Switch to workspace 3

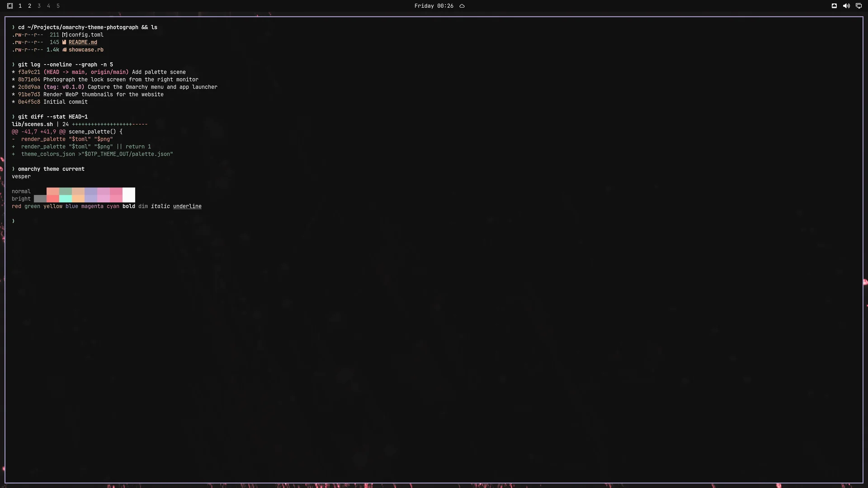tap(39, 6)
